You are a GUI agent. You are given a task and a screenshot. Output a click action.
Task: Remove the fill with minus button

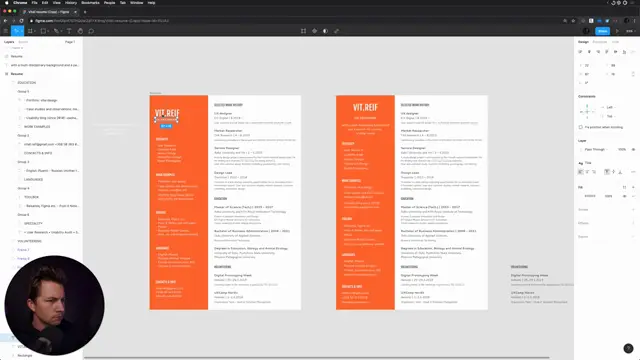(633, 196)
